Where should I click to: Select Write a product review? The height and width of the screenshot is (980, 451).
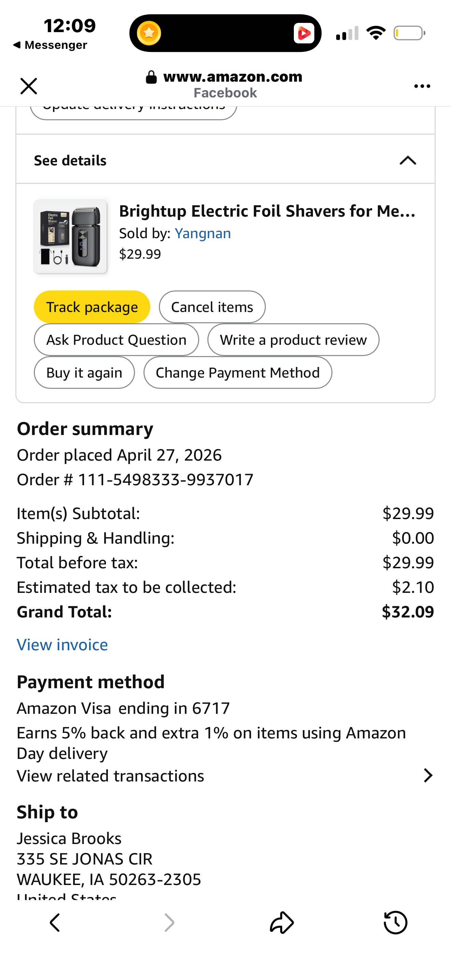293,340
